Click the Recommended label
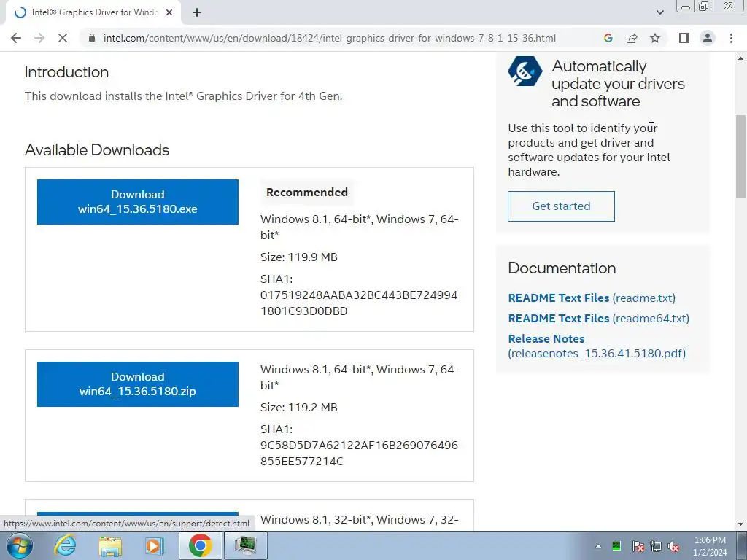Screen dimensions: 747x560 pyautogui.click(x=307, y=192)
